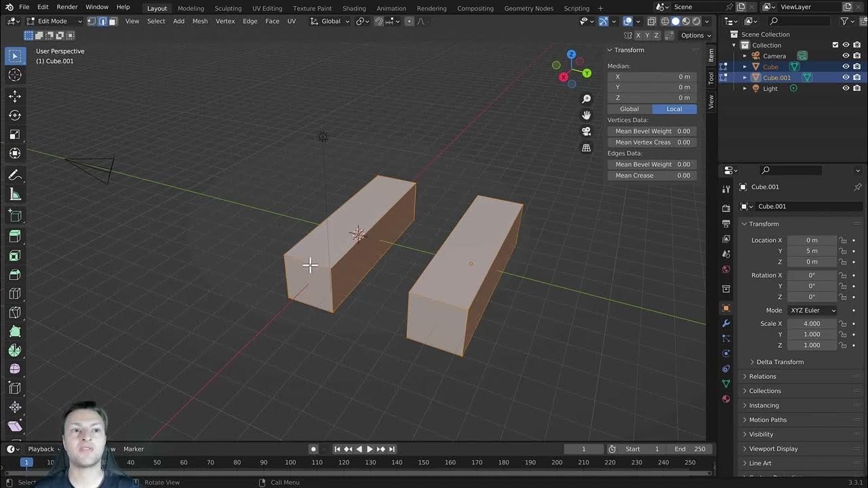Enable wireframe viewport shading

(666, 21)
